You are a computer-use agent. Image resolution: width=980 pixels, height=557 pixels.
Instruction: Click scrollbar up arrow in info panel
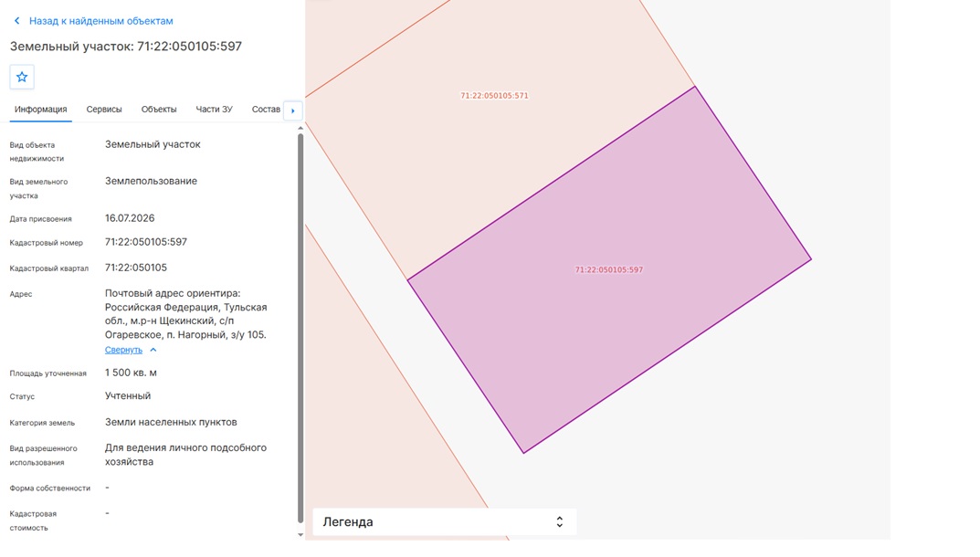pyautogui.click(x=300, y=128)
